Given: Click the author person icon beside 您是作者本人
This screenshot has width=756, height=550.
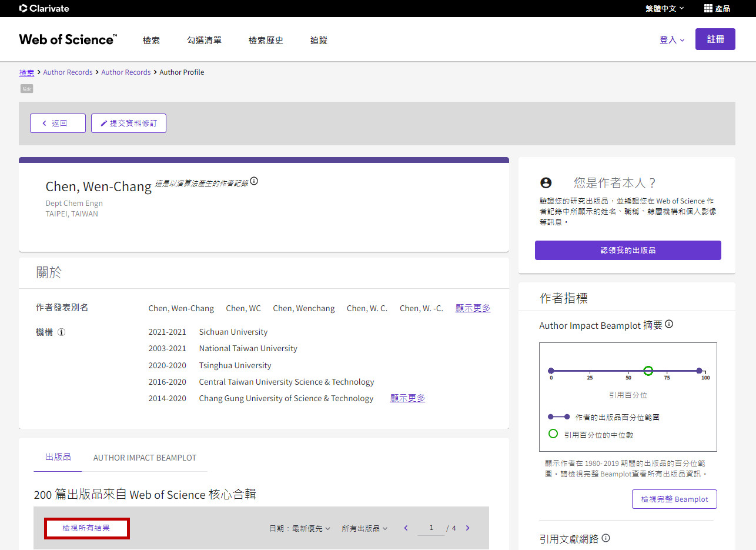Looking at the screenshot, I should point(546,183).
